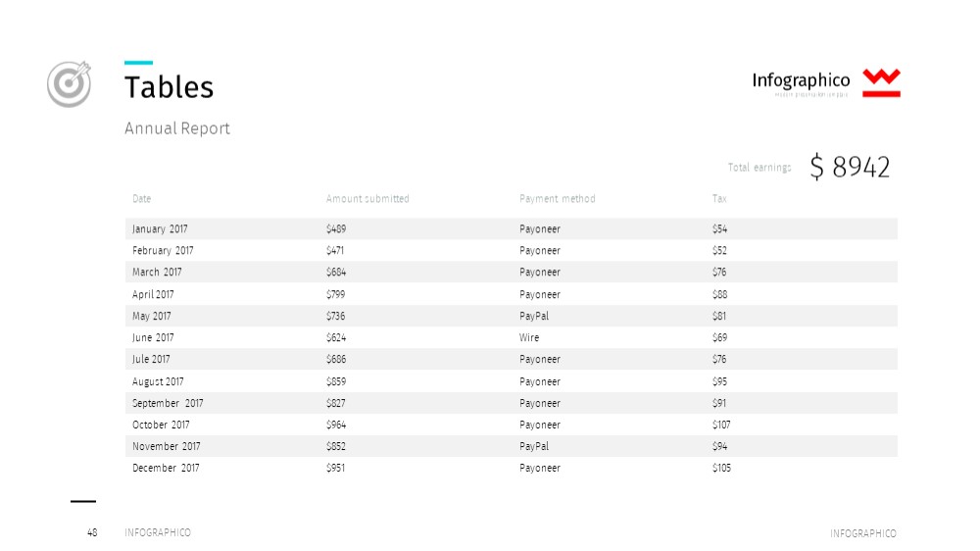Click the cyan accent bar above Tables
The image size is (980, 551).
pos(139,63)
